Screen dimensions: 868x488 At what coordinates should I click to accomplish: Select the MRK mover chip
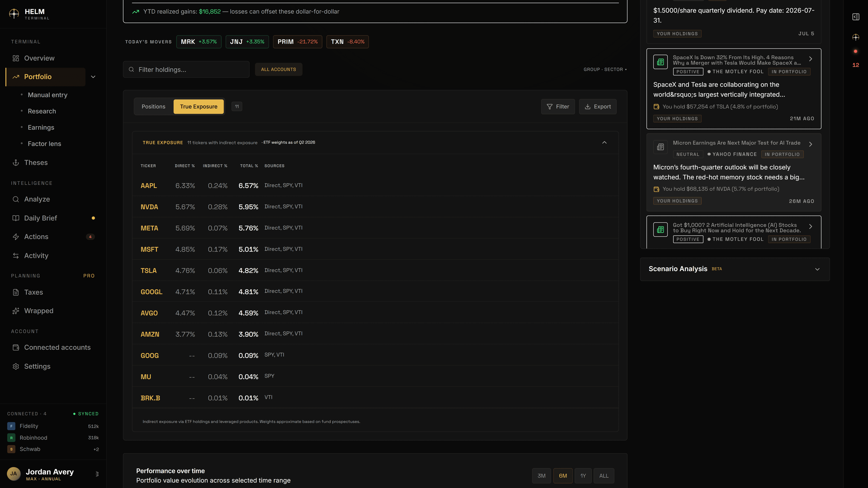click(199, 42)
